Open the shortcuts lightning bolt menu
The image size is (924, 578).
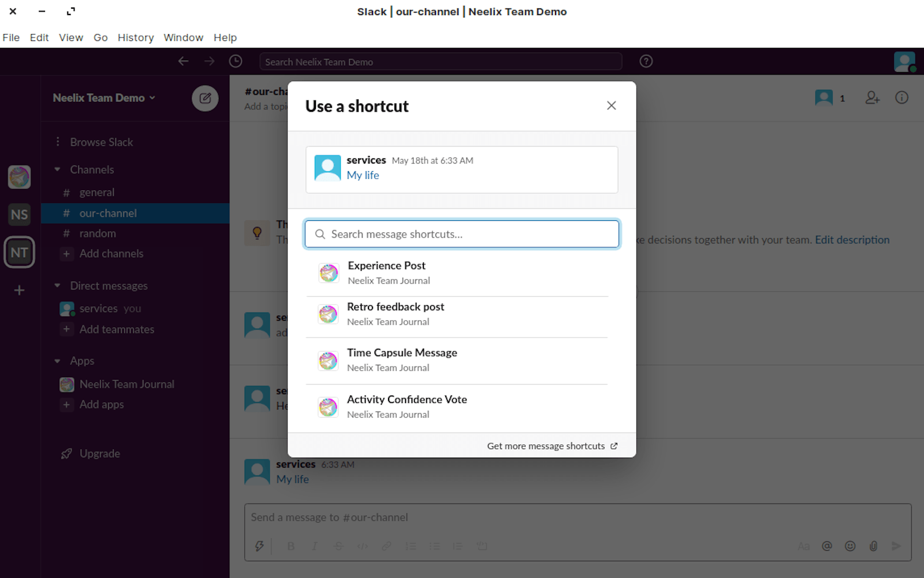click(259, 546)
